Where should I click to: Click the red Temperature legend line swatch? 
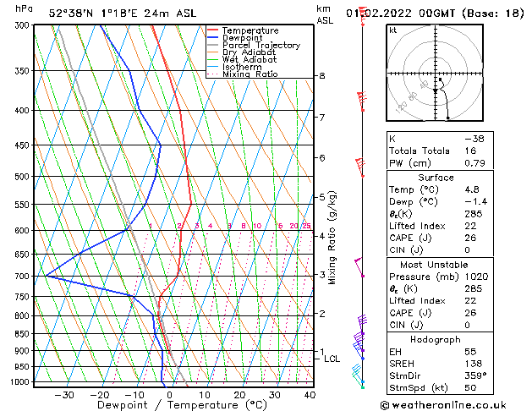click(x=213, y=30)
